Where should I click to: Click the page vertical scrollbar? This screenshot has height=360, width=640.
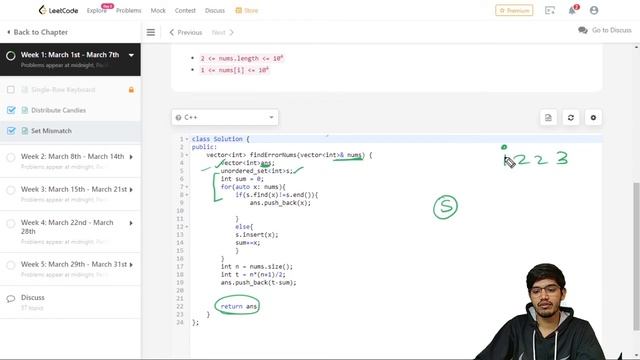[x=636, y=256]
